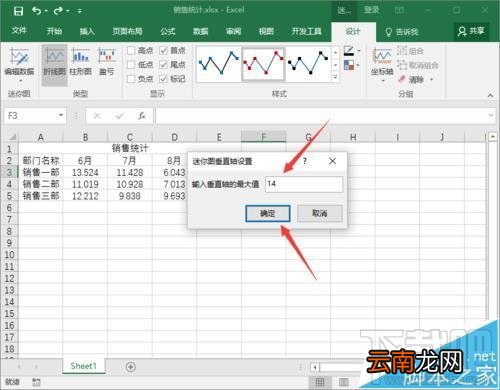
Task: Click the Share person icon
Action: (x=461, y=31)
